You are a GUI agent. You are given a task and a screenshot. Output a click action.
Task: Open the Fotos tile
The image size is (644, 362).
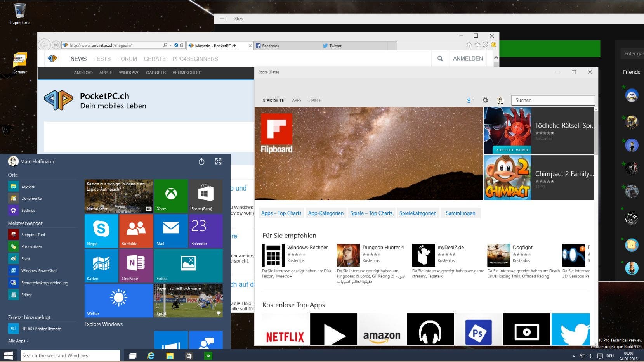pyautogui.click(x=188, y=266)
